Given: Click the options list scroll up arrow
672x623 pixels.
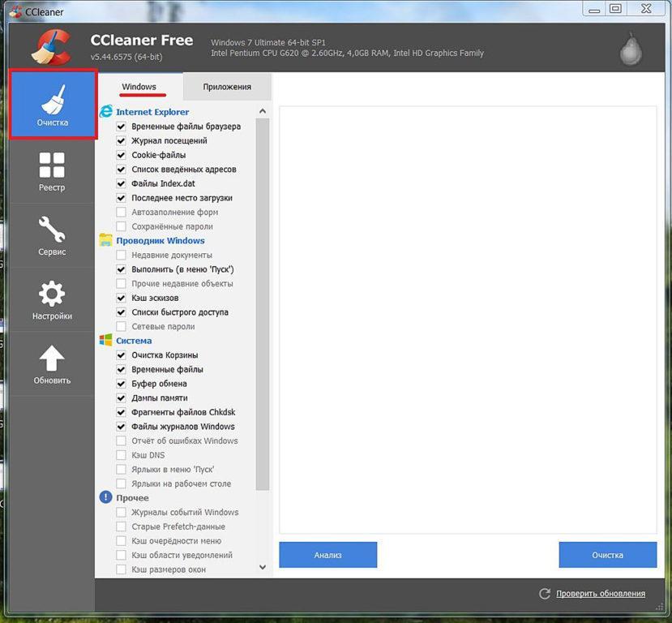Looking at the screenshot, I should pyautogui.click(x=263, y=111).
